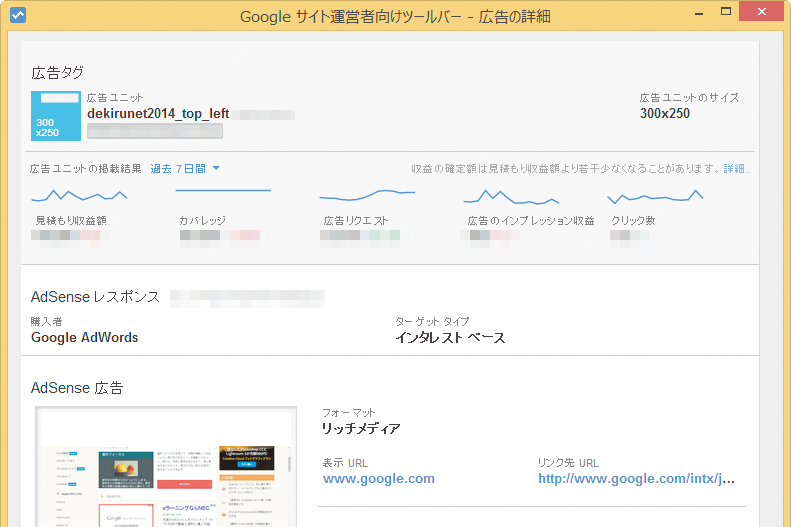Open the http://www.google.com/intx/j... destination link

[x=636, y=479]
